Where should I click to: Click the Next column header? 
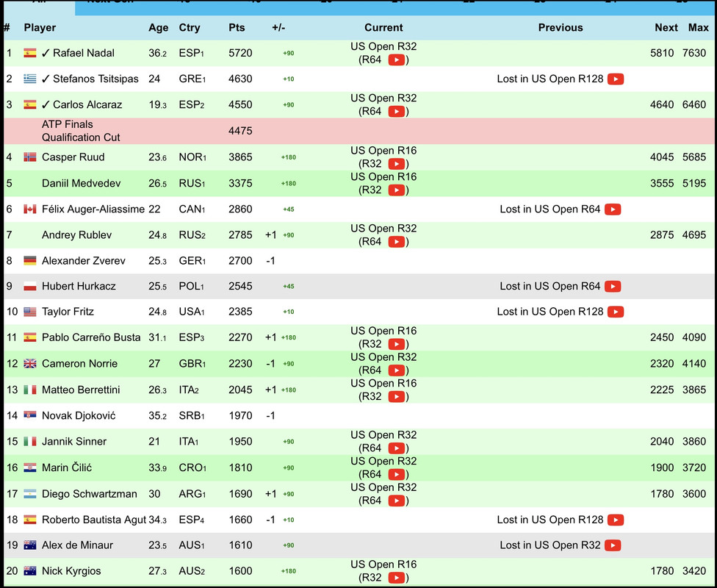coord(666,28)
